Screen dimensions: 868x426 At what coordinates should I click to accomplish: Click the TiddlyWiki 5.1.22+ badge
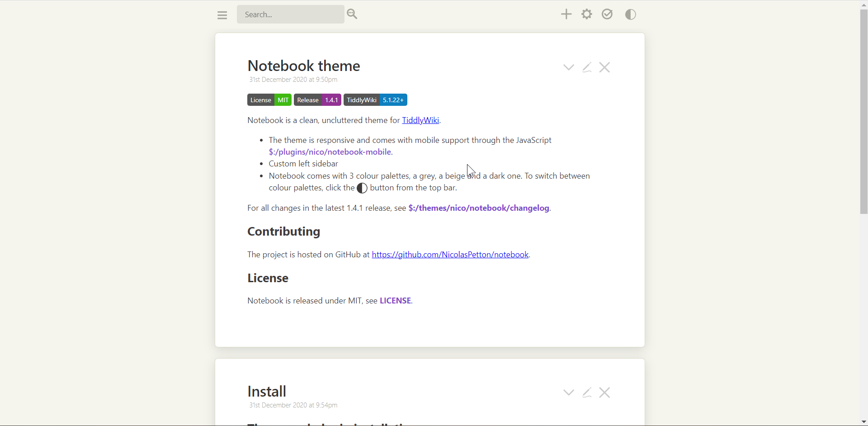[x=376, y=100]
